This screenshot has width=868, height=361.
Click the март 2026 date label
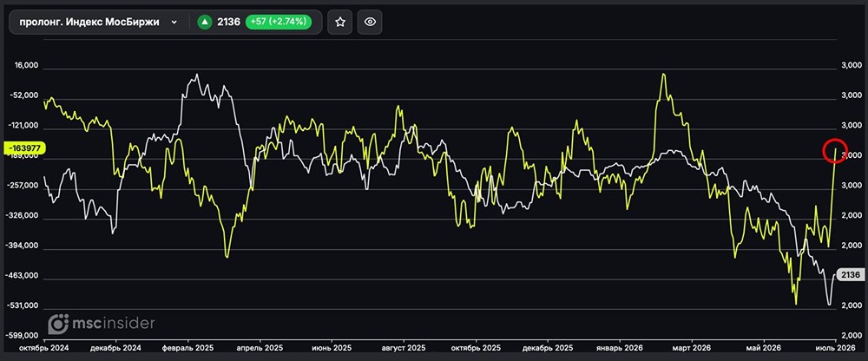point(692,348)
